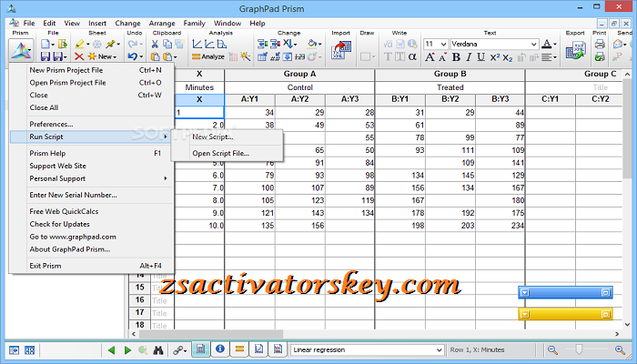Open the font color dropdown arrow
Screen dimensions: 637x364
(555, 44)
